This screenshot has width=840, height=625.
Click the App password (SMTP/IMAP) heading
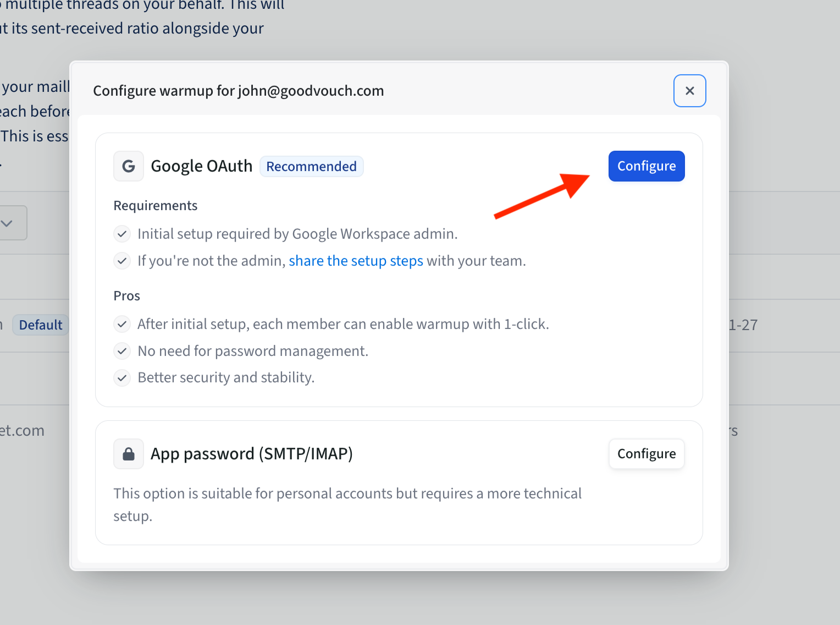click(251, 454)
